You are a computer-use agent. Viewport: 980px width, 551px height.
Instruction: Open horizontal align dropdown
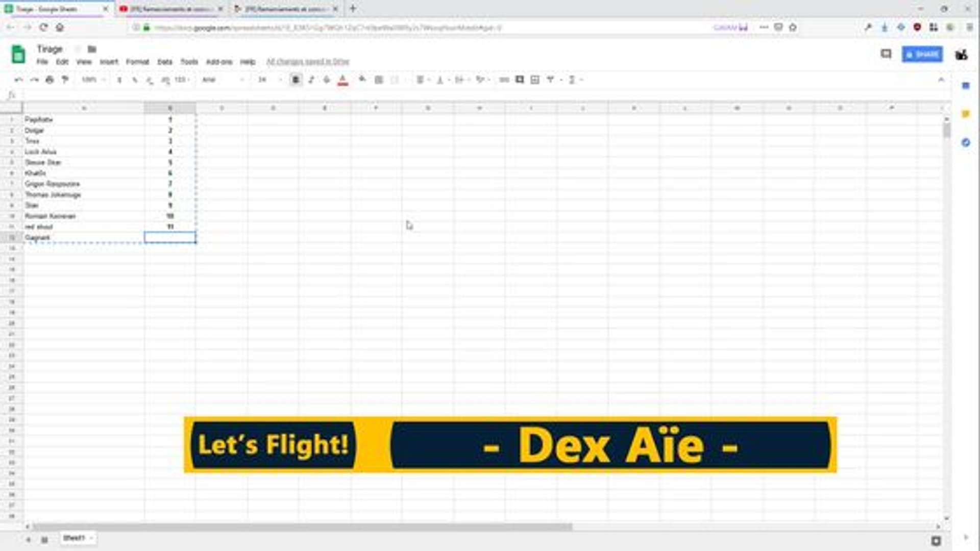pos(422,80)
